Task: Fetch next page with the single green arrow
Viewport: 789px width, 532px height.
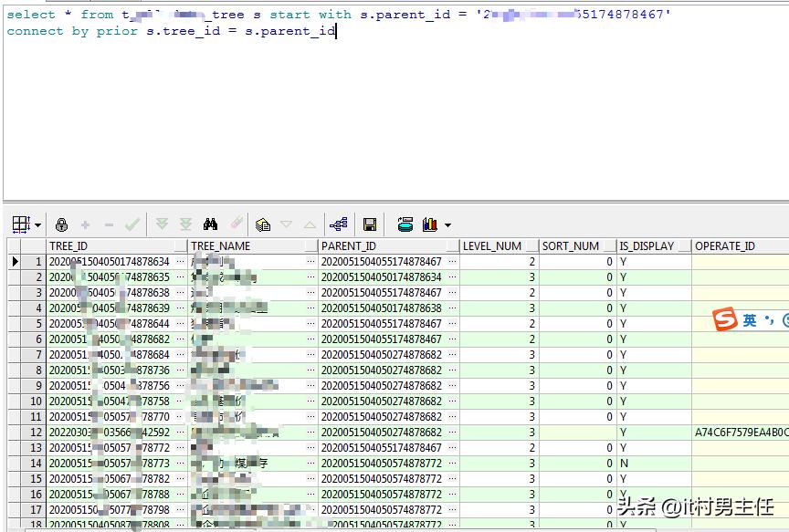Action: tap(162, 224)
